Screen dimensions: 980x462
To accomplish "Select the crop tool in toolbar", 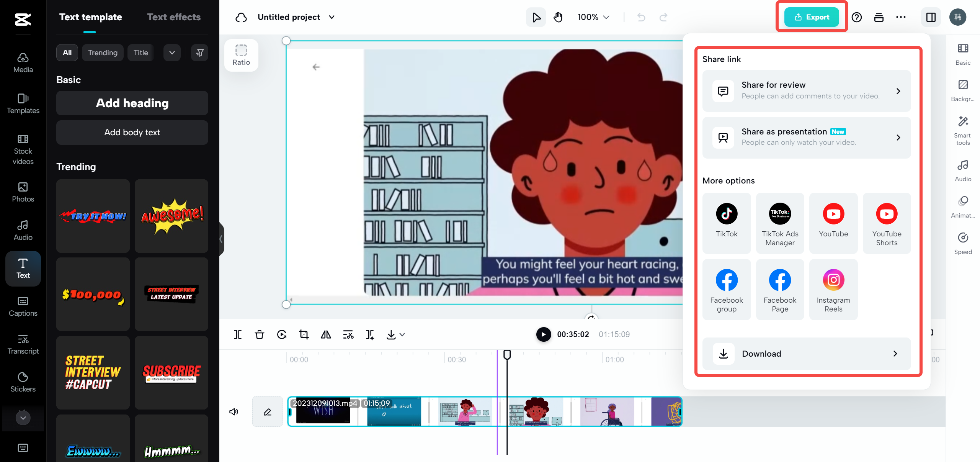I will [x=304, y=334].
